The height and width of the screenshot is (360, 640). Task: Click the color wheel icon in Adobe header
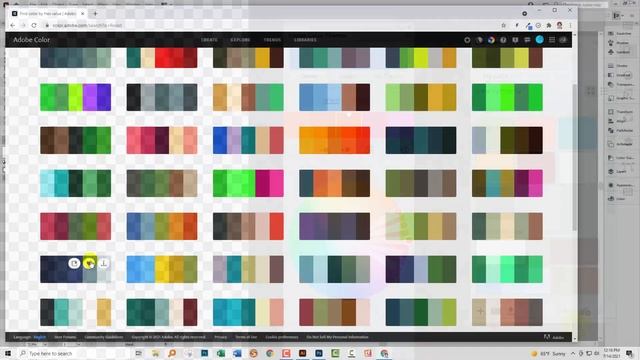[x=491, y=40]
